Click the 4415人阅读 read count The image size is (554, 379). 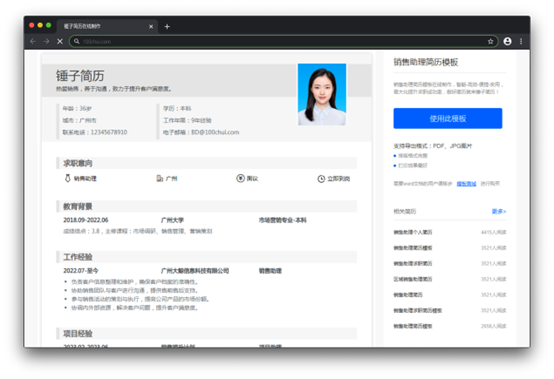coord(494,232)
